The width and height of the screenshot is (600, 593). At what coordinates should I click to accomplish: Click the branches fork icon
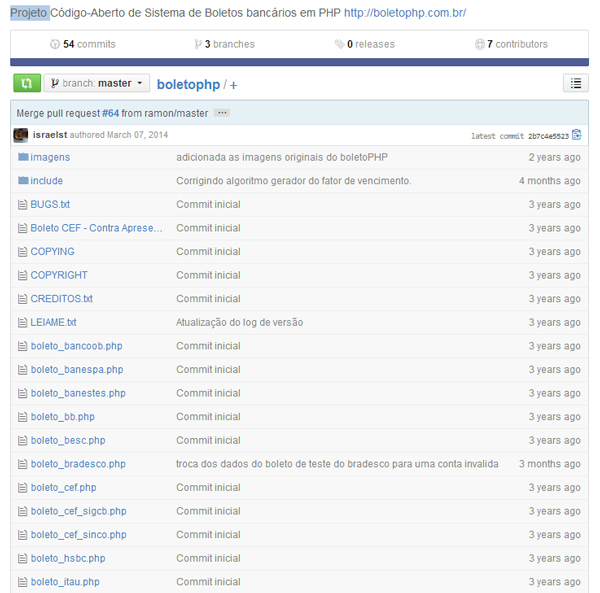pos(197,44)
